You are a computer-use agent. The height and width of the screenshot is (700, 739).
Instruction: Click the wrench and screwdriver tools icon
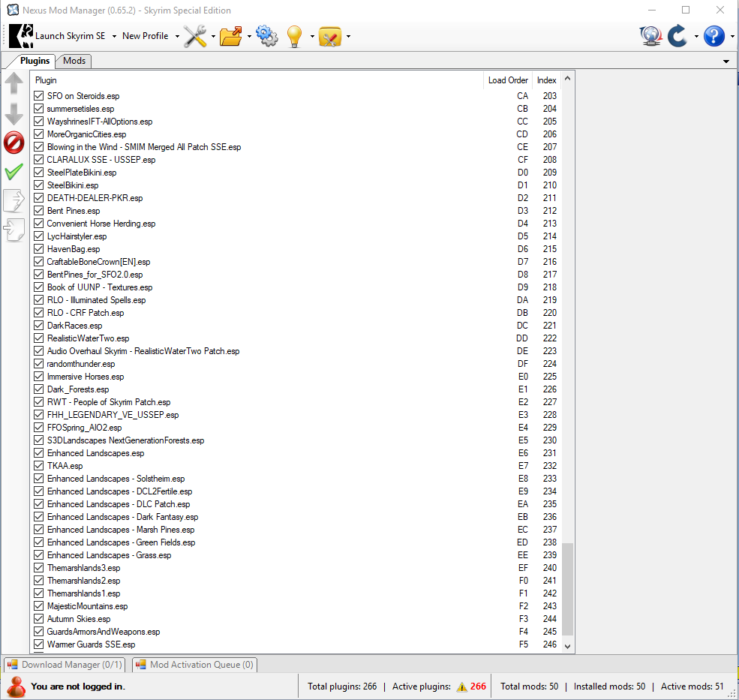pyautogui.click(x=194, y=36)
